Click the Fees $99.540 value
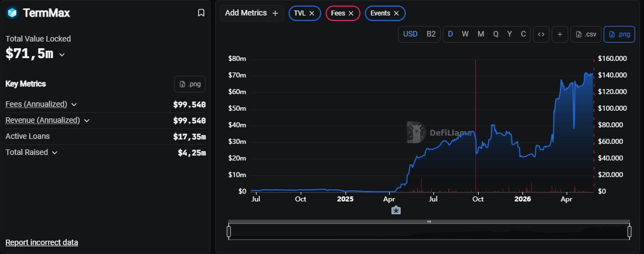Image resolution: width=644 pixels, height=254 pixels. (x=190, y=105)
